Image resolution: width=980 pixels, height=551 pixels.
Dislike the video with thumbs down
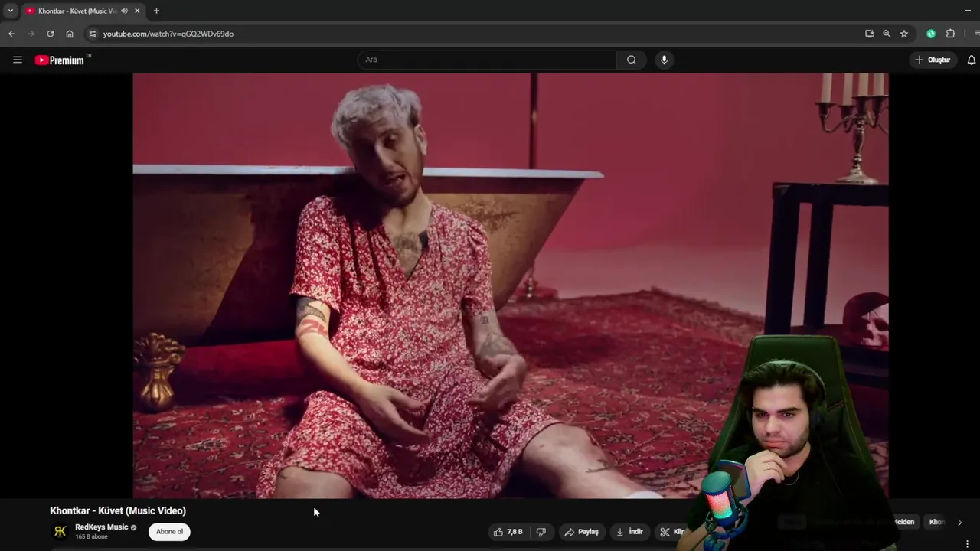[x=541, y=532]
